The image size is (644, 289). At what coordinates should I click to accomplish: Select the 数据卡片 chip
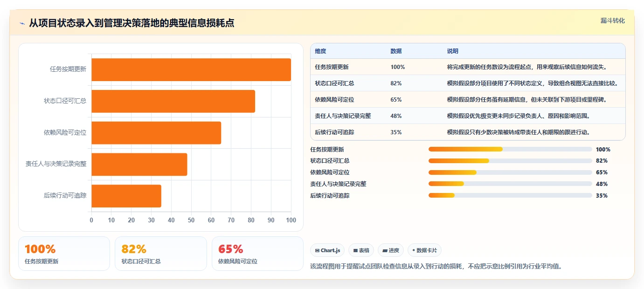click(x=424, y=250)
